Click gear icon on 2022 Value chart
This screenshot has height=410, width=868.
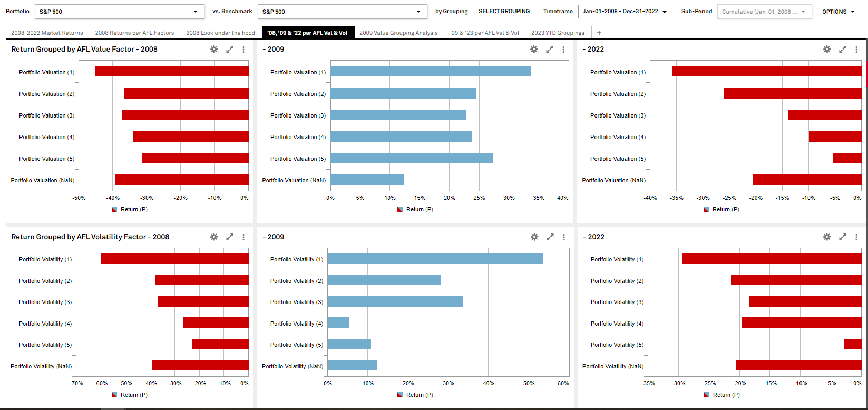pos(827,49)
